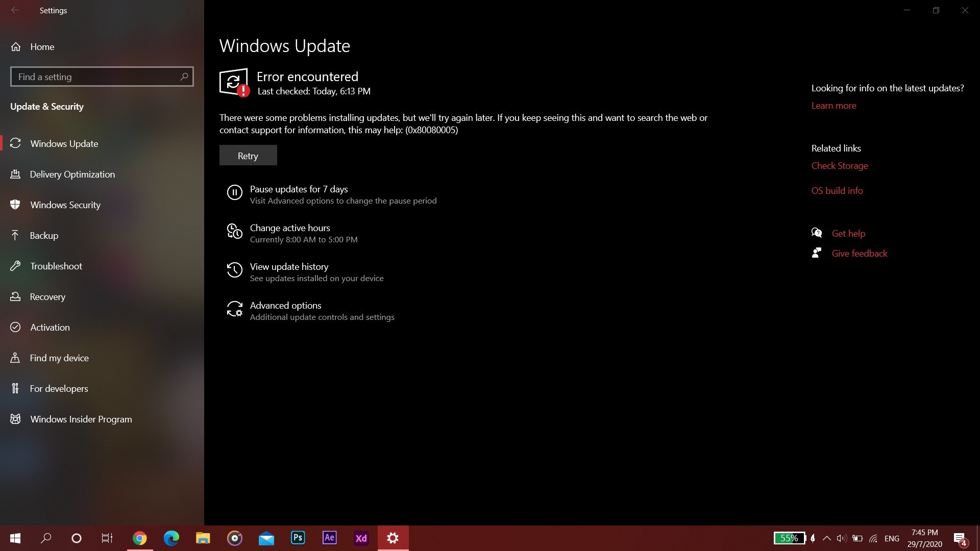
Task: Click the update error status icon
Action: coord(234,82)
